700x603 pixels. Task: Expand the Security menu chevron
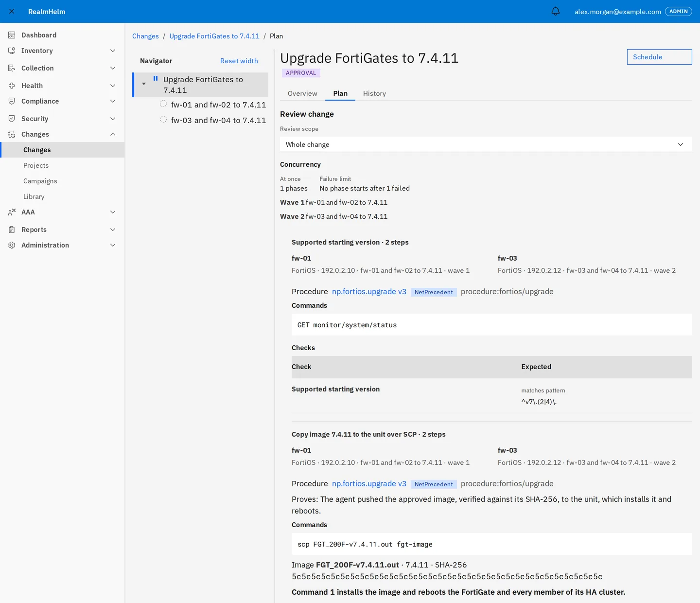113,119
